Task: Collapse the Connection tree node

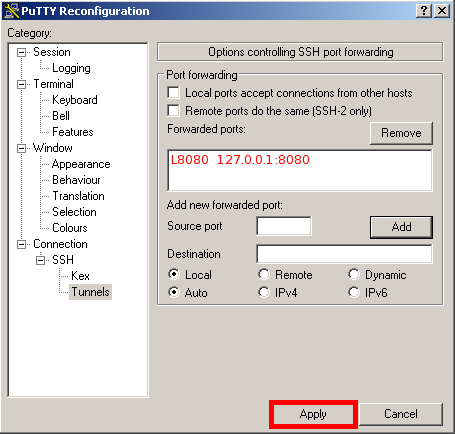Action: coord(21,244)
